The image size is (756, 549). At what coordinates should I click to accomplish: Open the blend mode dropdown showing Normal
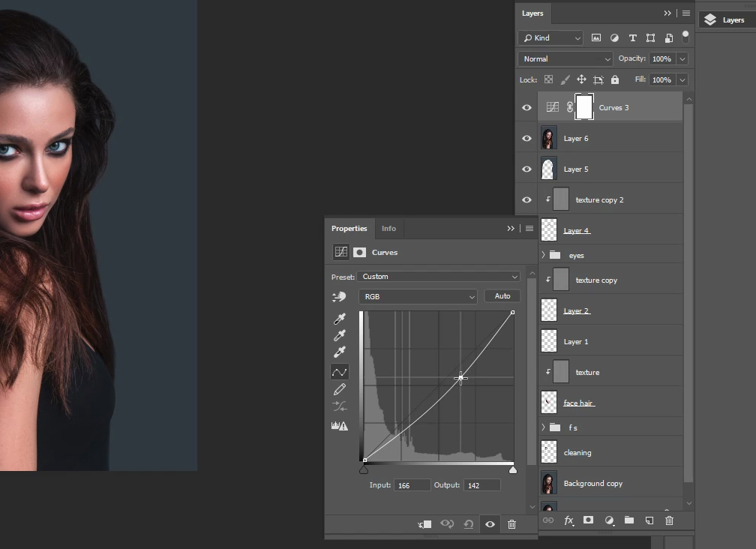(564, 58)
